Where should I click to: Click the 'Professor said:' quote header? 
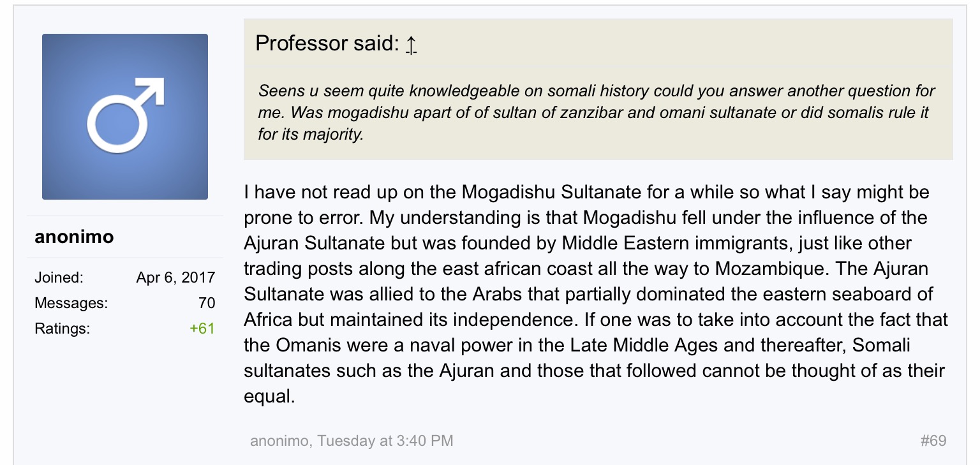pos(327,43)
